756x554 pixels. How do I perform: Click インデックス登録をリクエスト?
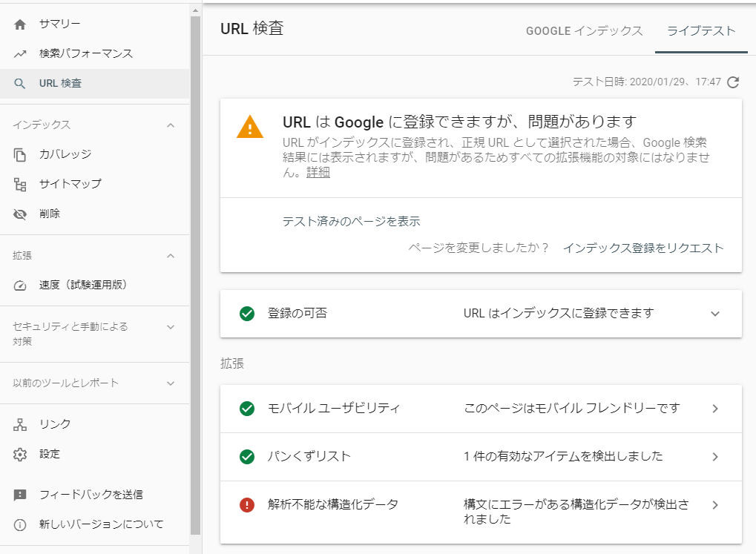(x=642, y=248)
